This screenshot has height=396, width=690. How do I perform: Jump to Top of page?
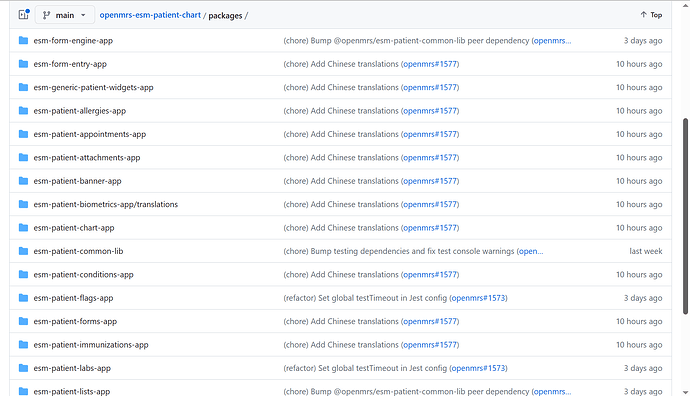651,15
